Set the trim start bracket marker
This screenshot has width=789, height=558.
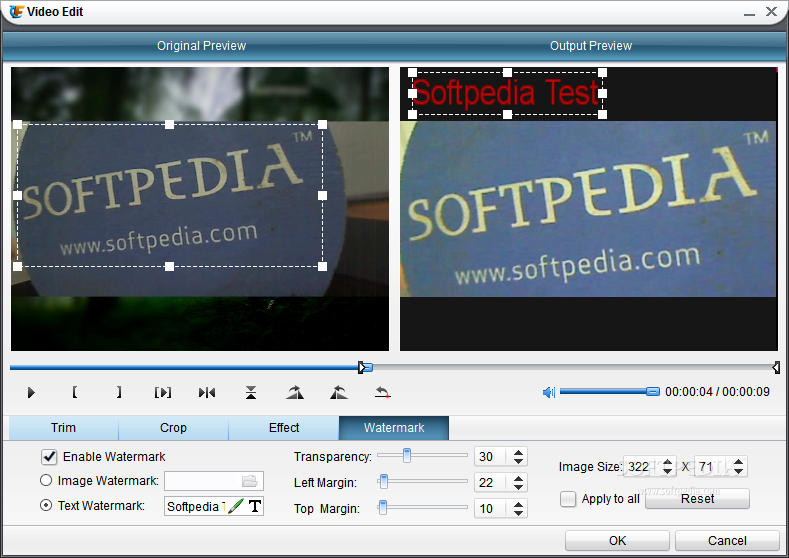point(74,392)
